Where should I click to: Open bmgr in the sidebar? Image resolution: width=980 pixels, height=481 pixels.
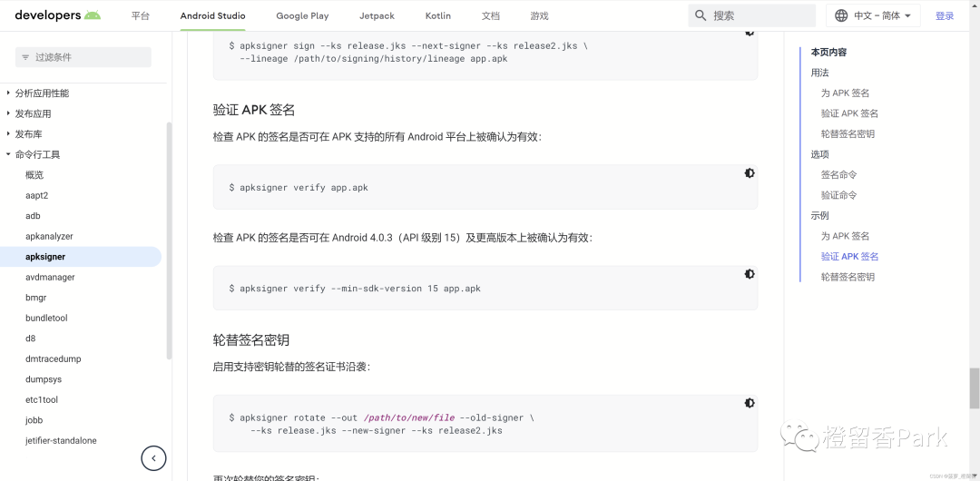pyautogui.click(x=36, y=298)
